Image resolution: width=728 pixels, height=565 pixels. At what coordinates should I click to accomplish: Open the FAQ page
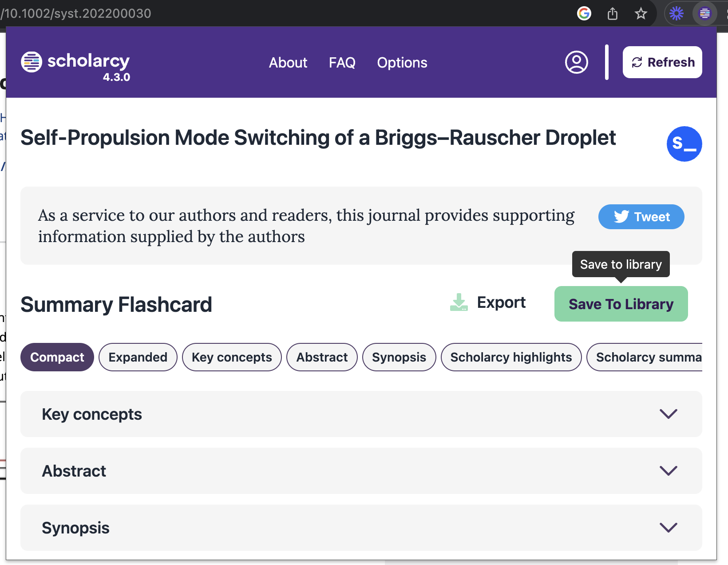pyautogui.click(x=342, y=63)
